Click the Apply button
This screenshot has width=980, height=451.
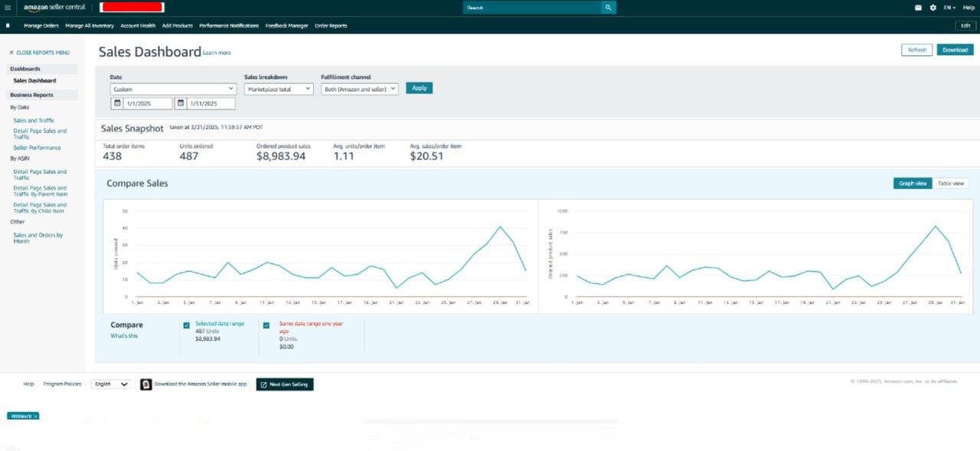click(x=420, y=88)
